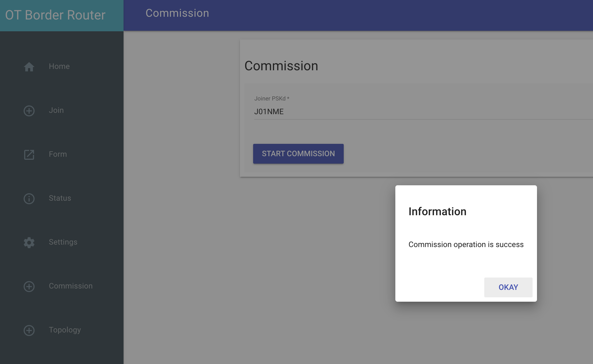Click the Home house icon

(29, 67)
